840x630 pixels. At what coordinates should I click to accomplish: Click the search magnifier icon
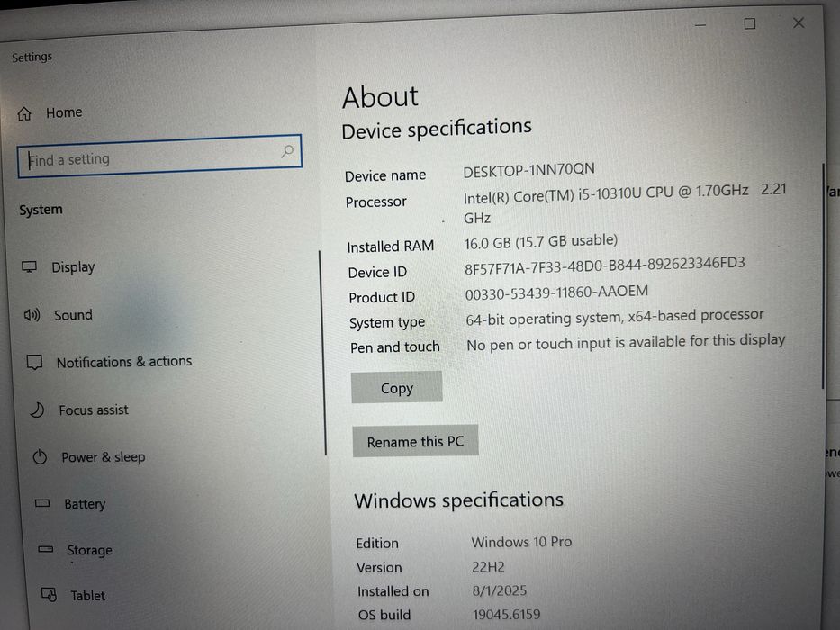[x=287, y=151]
